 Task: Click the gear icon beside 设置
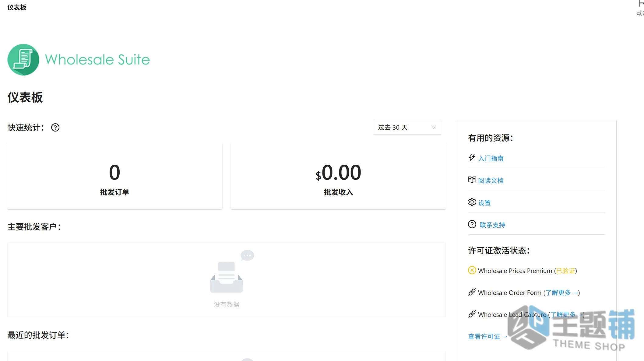[x=472, y=202]
